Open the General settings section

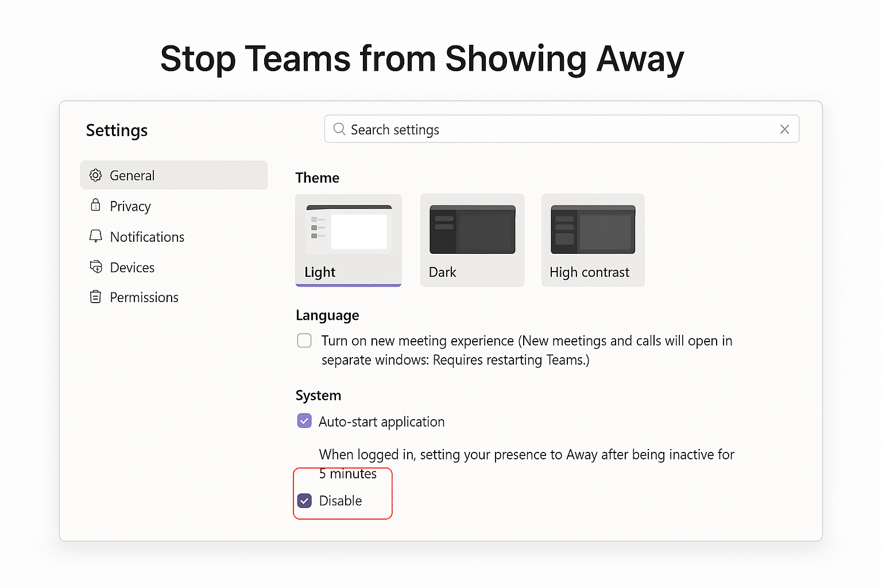point(174,175)
